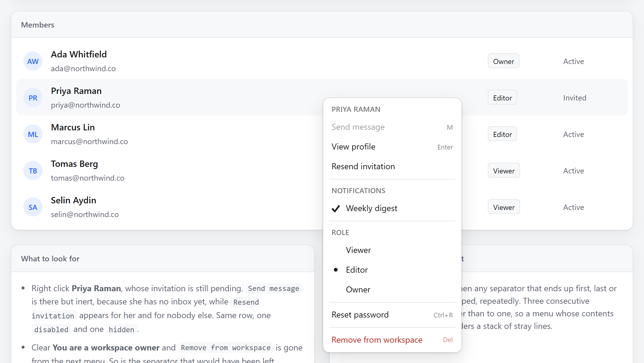644x363 pixels.
Task: Click email priya@northwind.co
Action: pyautogui.click(x=85, y=105)
